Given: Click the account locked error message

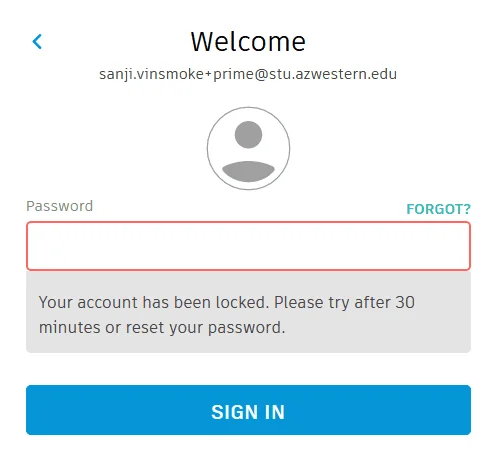Looking at the screenshot, I should (x=227, y=315).
